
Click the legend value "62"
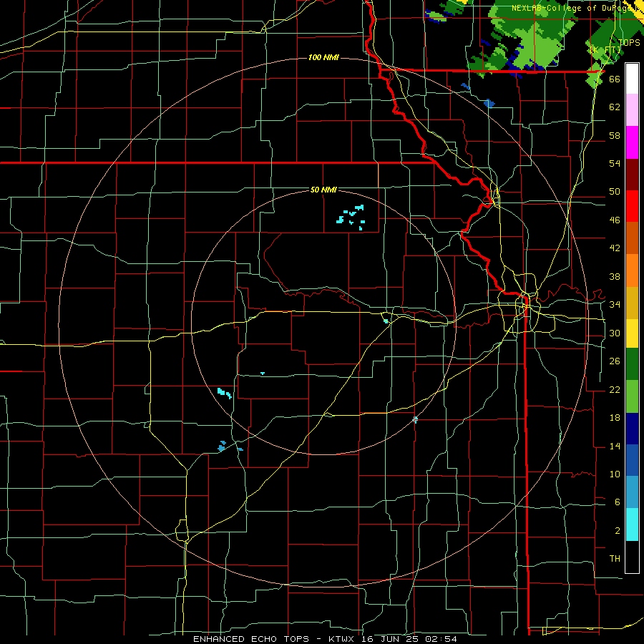pos(615,107)
